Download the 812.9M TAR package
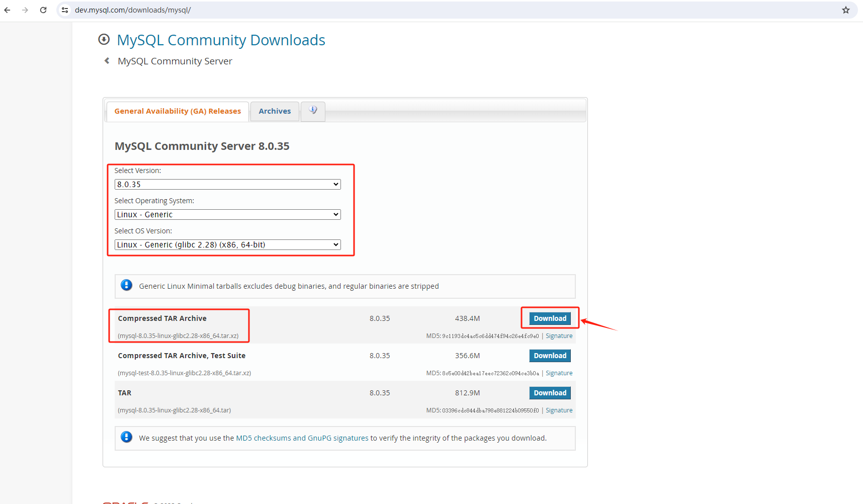 tap(550, 393)
